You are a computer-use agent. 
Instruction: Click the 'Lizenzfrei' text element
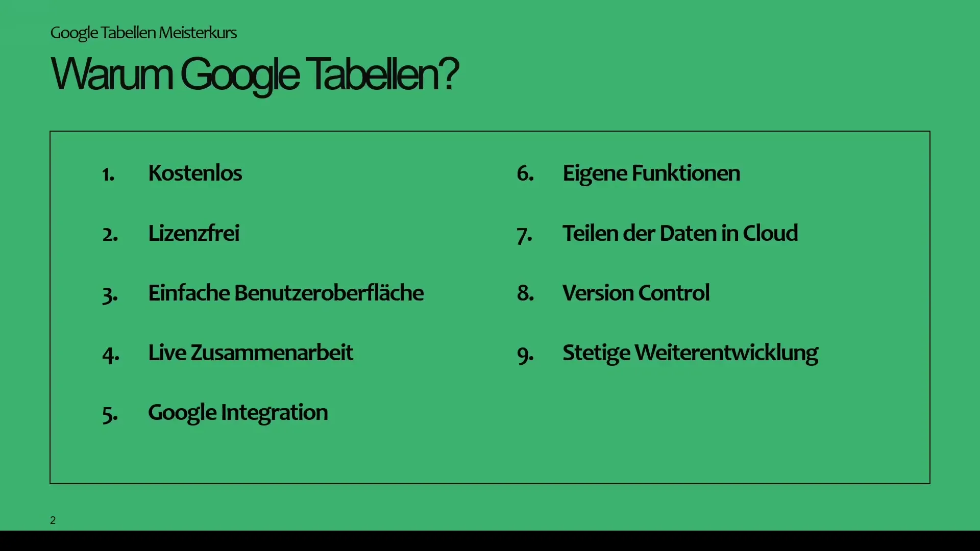click(195, 232)
